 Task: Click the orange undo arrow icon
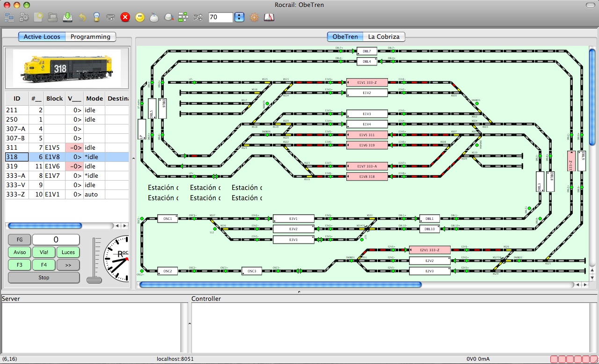pos(82,17)
